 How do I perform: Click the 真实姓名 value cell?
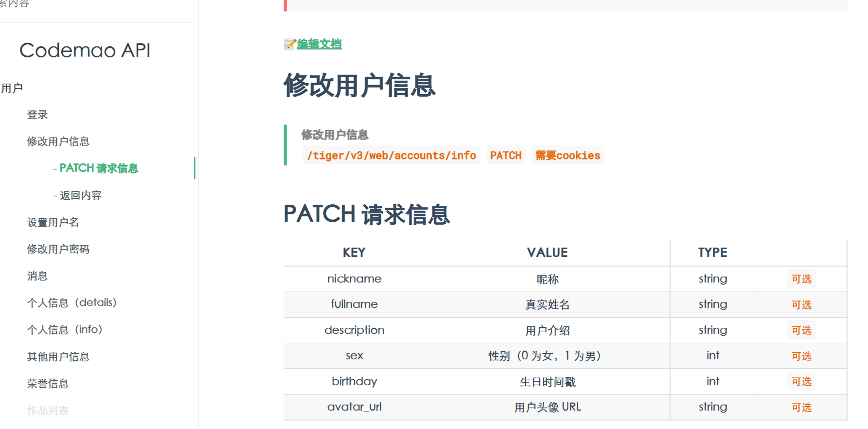547,304
